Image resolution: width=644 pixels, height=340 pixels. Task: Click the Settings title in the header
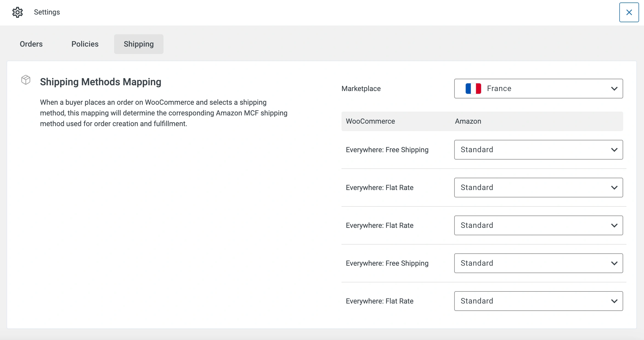point(46,12)
